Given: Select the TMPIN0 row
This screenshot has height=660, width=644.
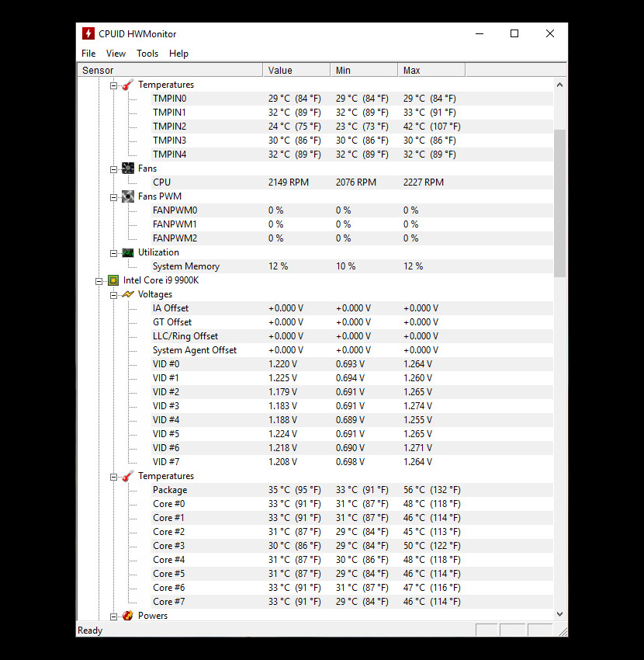Looking at the screenshot, I should (x=351, y=99).
